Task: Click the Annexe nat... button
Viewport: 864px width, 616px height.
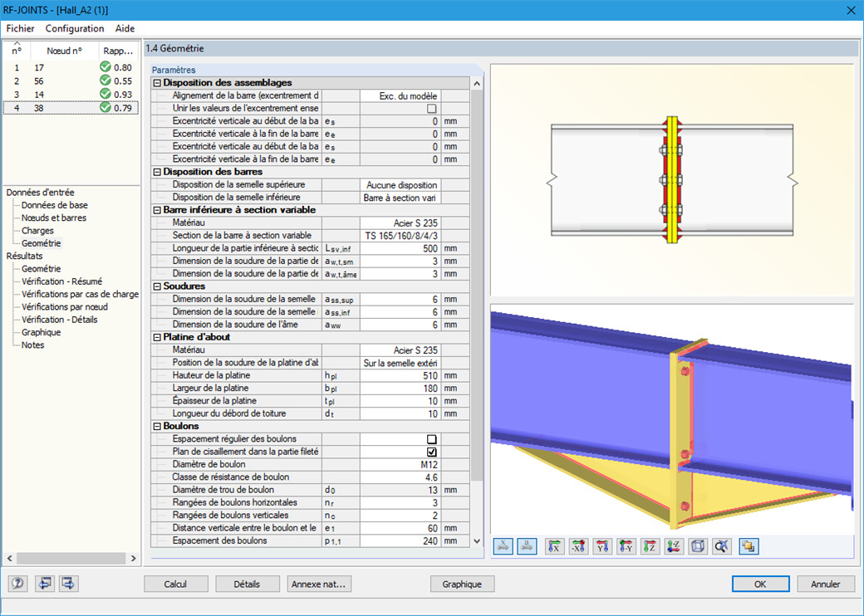Action: click(x=319, y=584)
